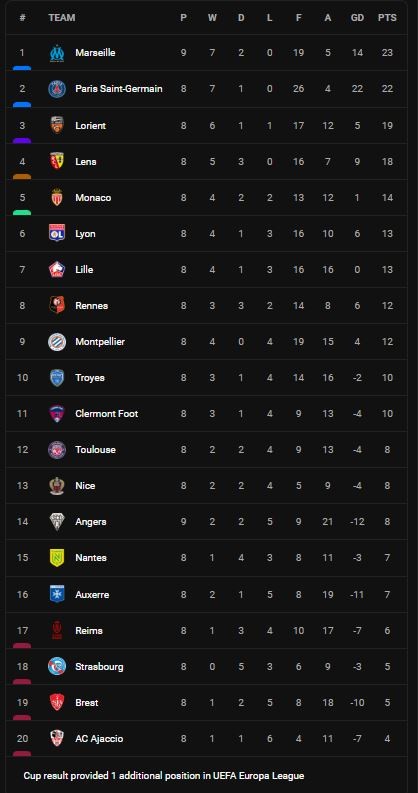Click the Rennes team badge
The image size is (418, 793).
(x=57, y=305)
